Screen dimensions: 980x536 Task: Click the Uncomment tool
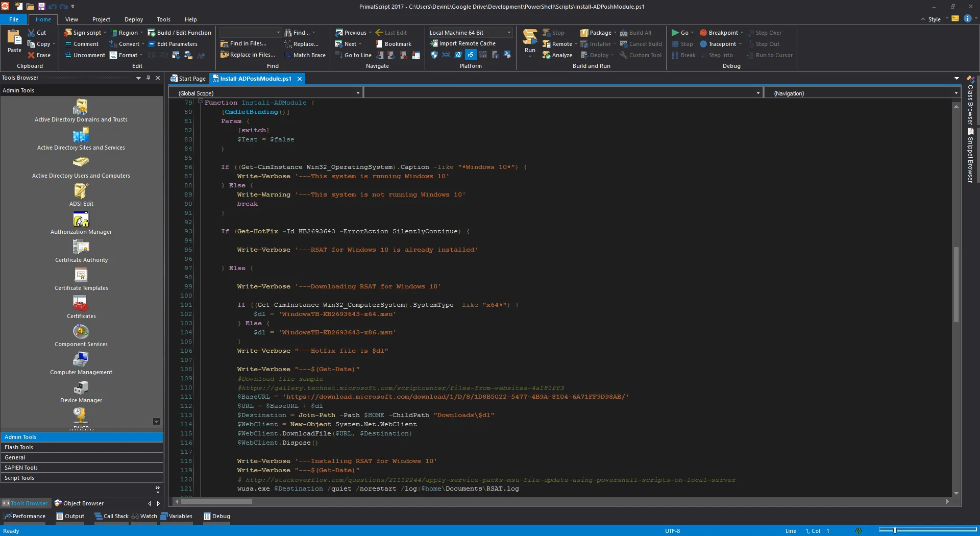[x=85, y=55]
